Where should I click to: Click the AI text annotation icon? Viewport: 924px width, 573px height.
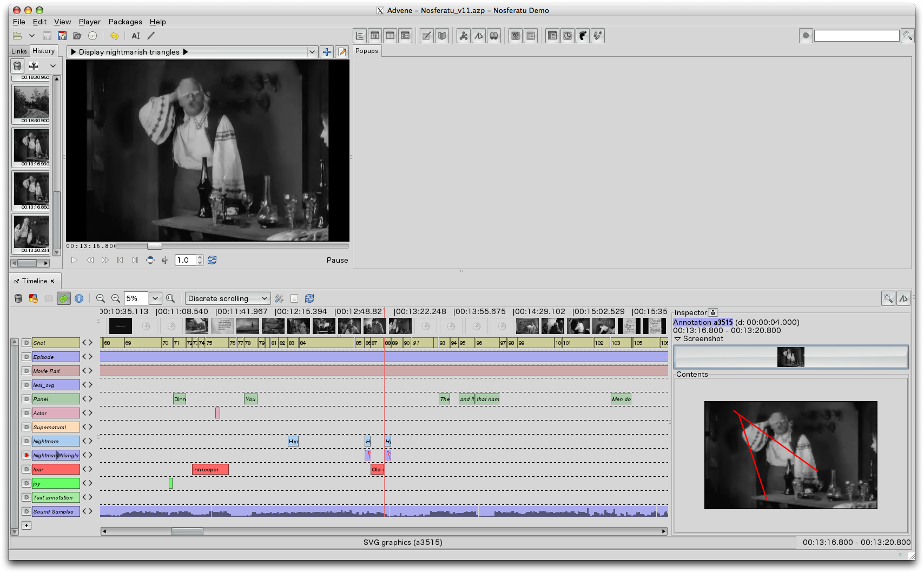[x=136, y=36]
